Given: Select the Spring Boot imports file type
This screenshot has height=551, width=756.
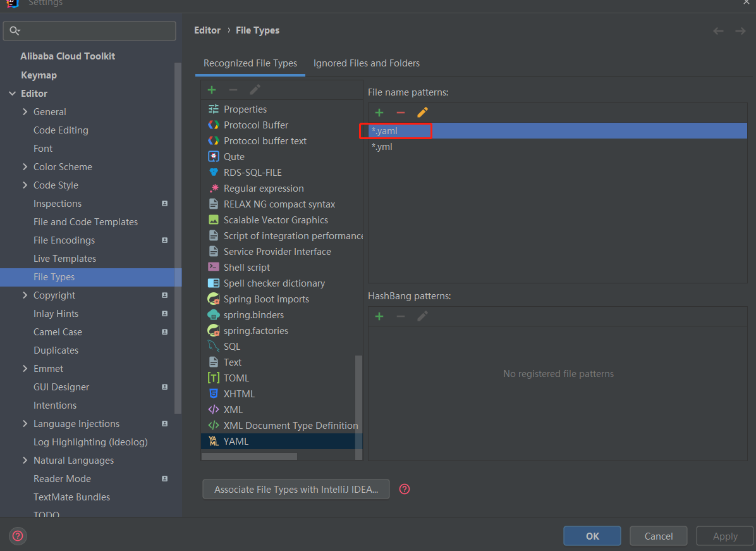Looking at the screenshot, I should coord(281,299).
